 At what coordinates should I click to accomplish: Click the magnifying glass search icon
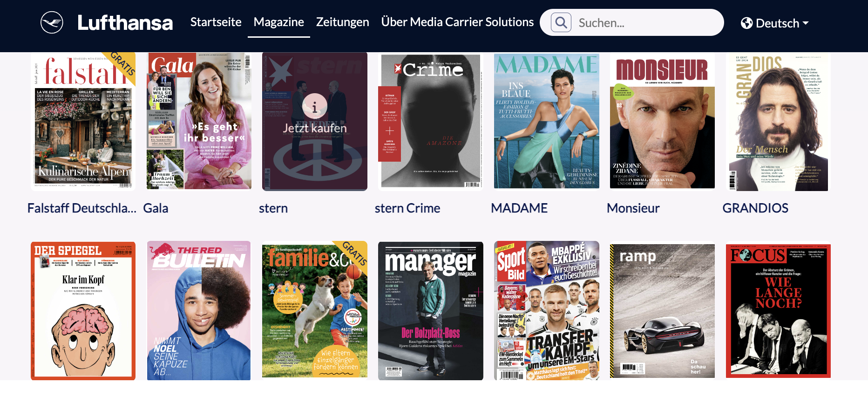point(561,22)
